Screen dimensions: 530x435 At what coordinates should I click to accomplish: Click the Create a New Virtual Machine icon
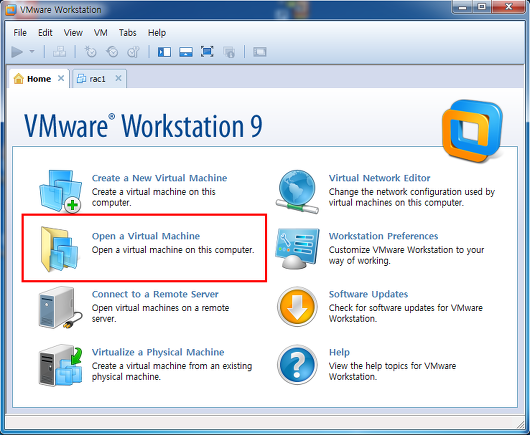pos(61,191)
